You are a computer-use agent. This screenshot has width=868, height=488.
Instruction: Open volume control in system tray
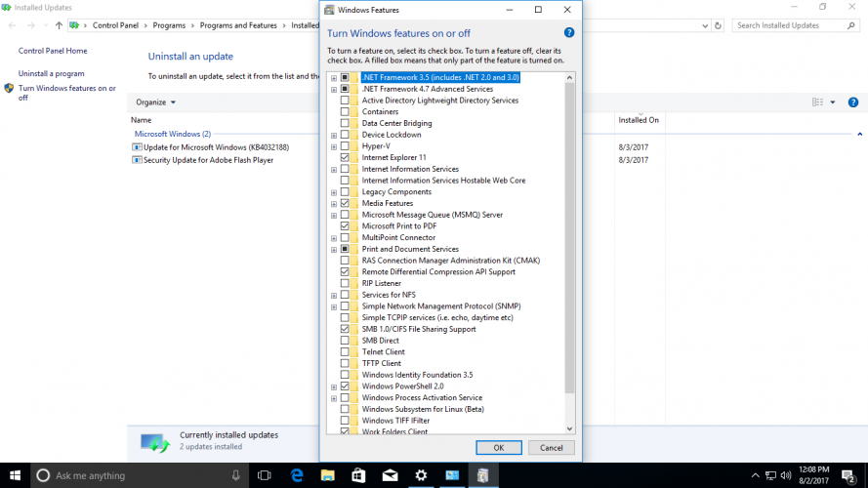(786, 475)
